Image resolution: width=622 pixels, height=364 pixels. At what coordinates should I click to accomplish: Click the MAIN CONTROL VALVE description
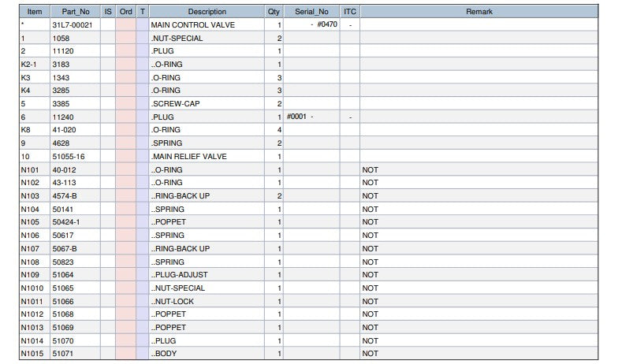coord(193,25)
